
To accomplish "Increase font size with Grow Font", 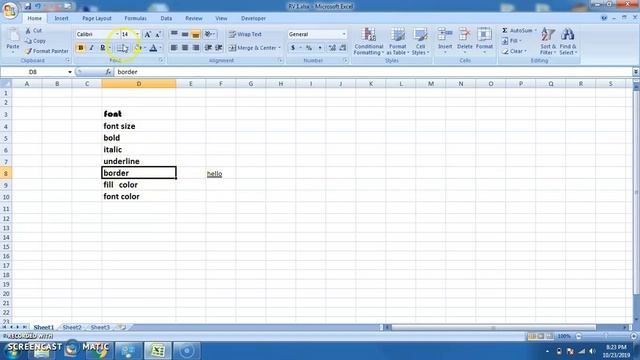I will click(148, 34).
